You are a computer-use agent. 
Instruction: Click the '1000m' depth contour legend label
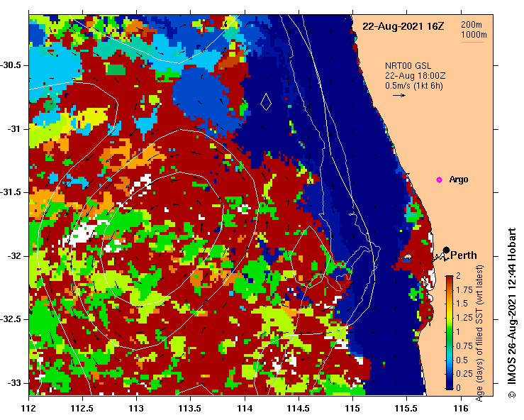click(474, 35)
